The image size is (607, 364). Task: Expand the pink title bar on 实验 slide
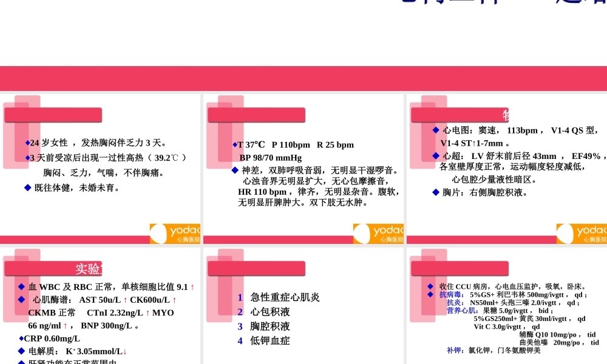53,268
